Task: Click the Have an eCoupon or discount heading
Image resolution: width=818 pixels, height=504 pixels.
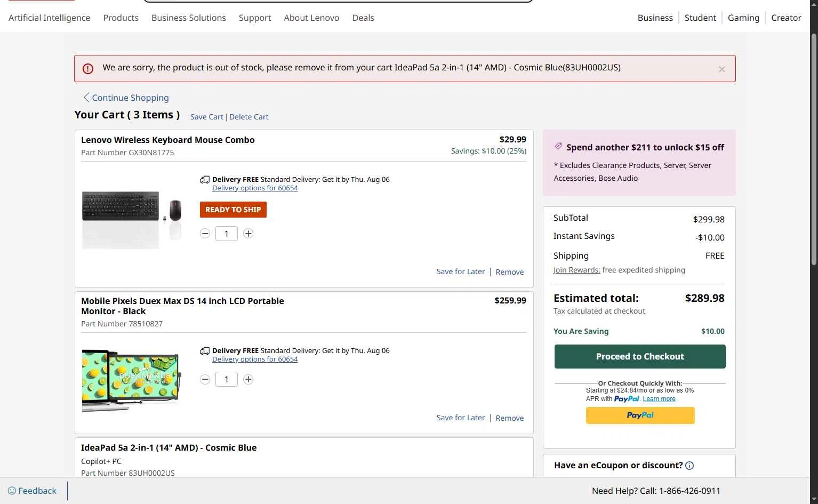Action: pos(619,465)
